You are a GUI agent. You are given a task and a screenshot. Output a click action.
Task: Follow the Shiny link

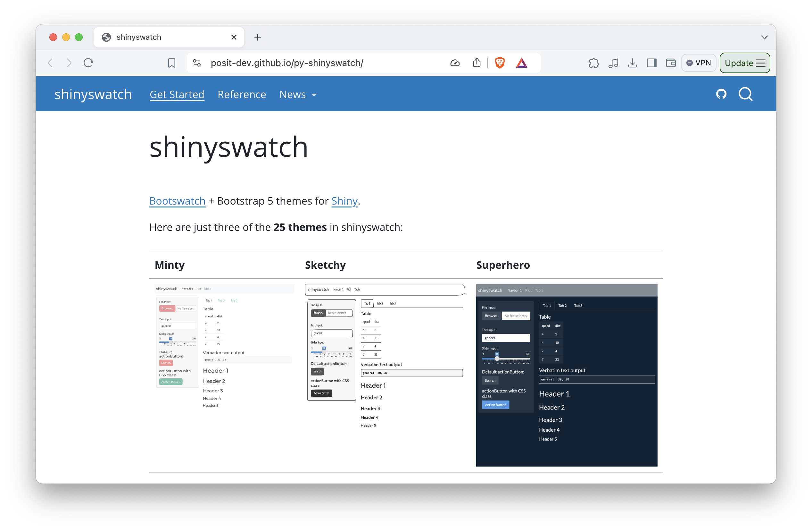(344, 201)
